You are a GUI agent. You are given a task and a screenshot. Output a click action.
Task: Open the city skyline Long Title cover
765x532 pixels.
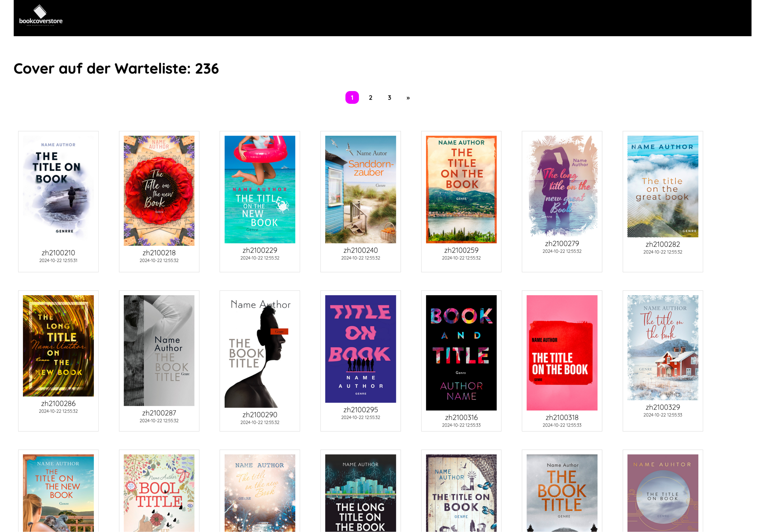(x=360, y=493)
